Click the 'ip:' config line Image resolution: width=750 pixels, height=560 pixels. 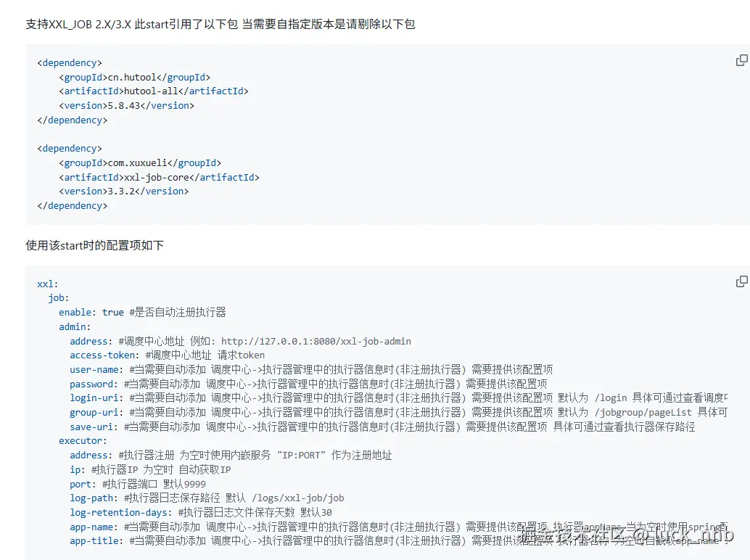[x=150, y=469]
